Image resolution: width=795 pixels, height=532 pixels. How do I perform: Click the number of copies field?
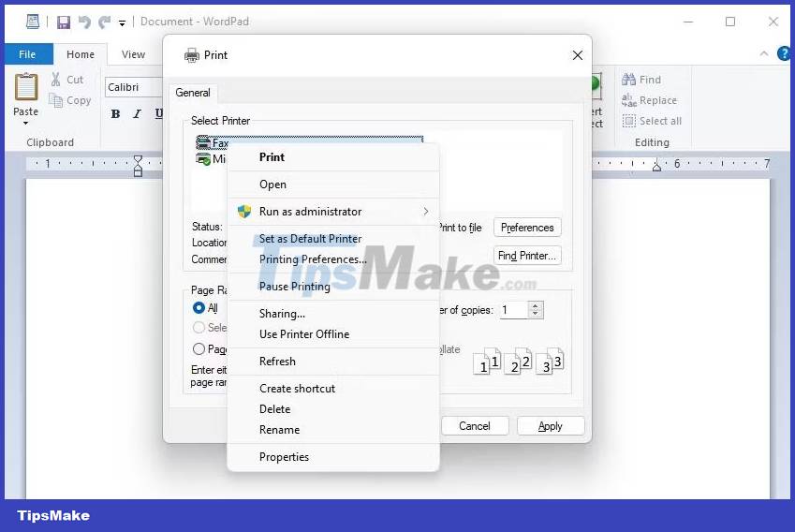pos(513,310)
